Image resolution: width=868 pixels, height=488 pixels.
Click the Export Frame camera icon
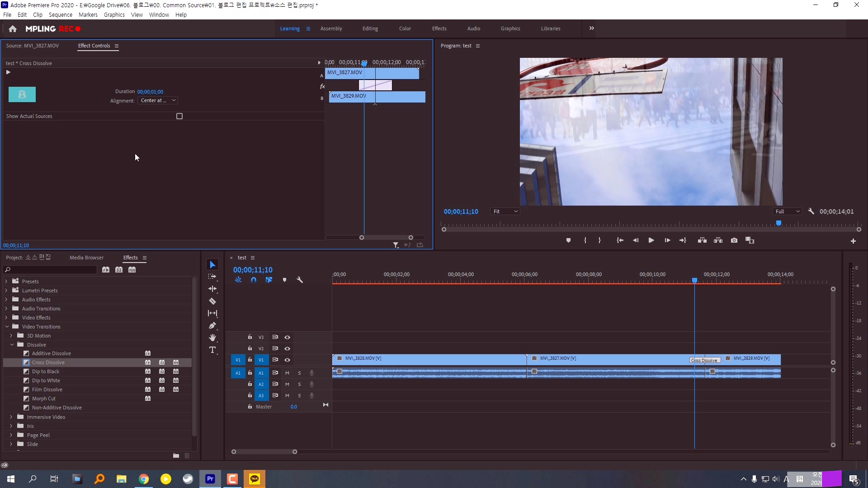click(x=734, y=240)
